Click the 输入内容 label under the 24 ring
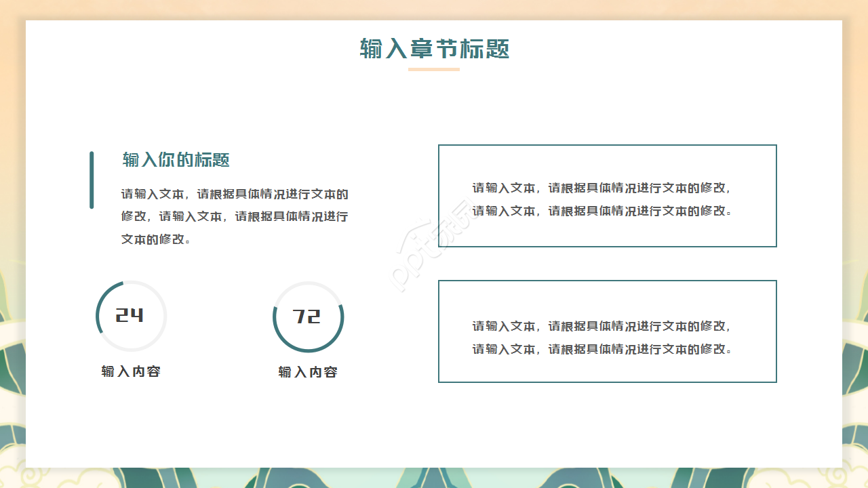Image resolution: width=868 pixels, height=488 pixels. pos(131,371)
